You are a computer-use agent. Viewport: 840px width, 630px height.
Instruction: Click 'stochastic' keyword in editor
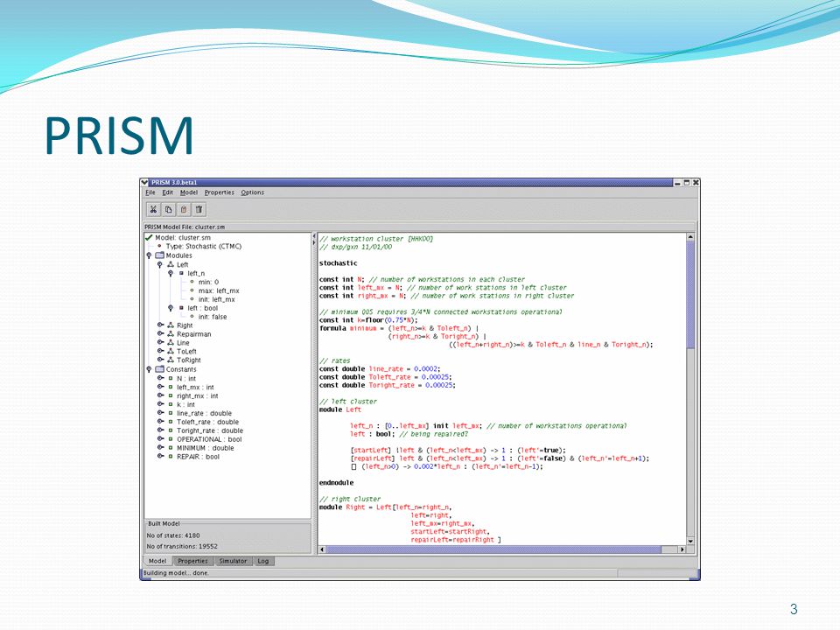click(338, 263)
